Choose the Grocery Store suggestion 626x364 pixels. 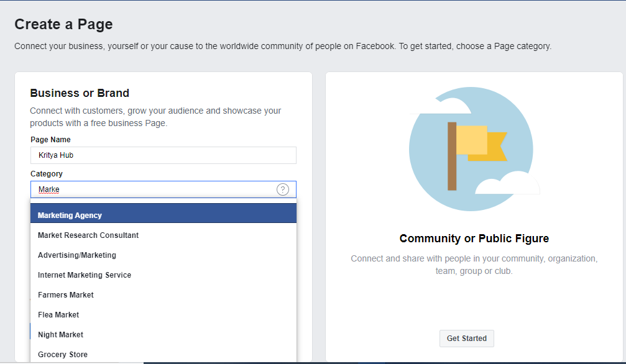[x=163, y=354]
